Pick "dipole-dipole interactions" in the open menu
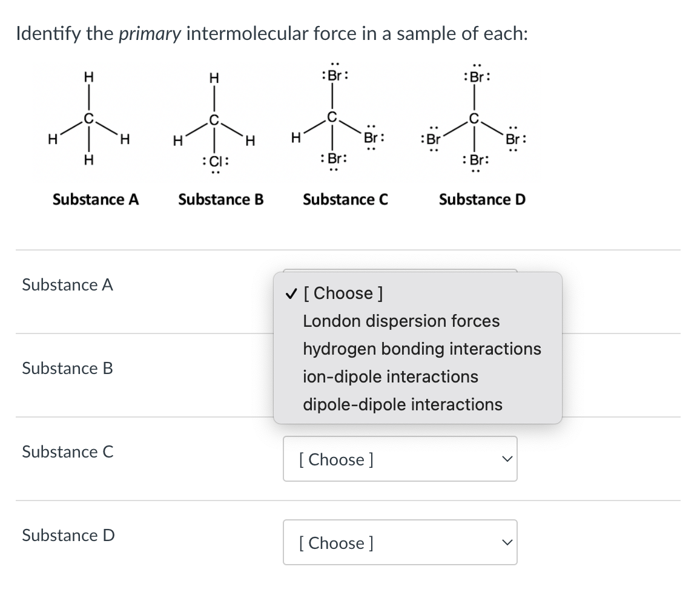Screen dimensions: 700x604 (404, 404)
